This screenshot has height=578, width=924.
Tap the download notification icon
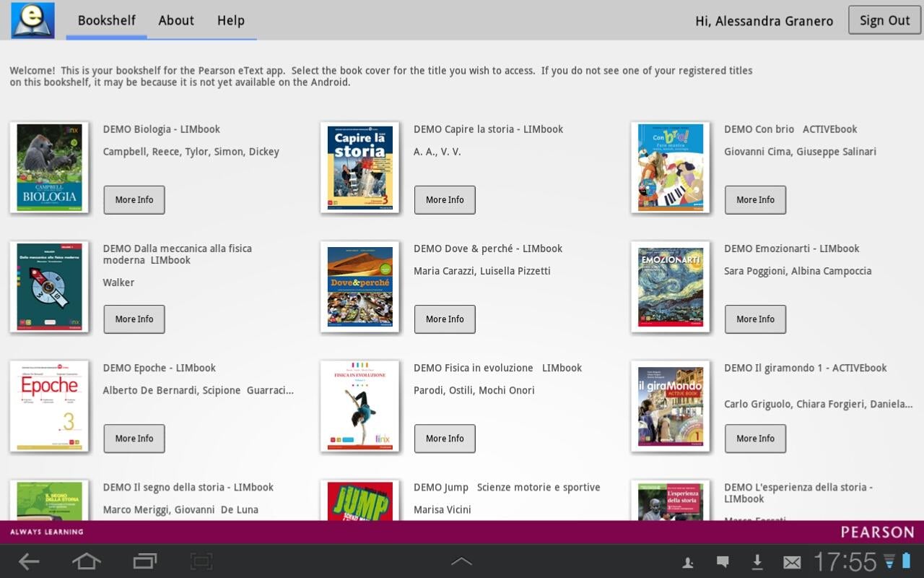click(757, 562)
